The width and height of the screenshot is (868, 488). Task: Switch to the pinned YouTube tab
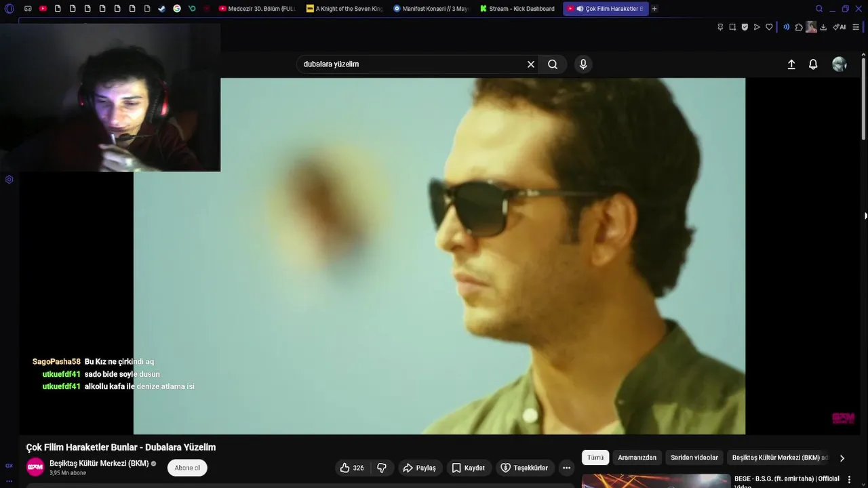(43, 9)
